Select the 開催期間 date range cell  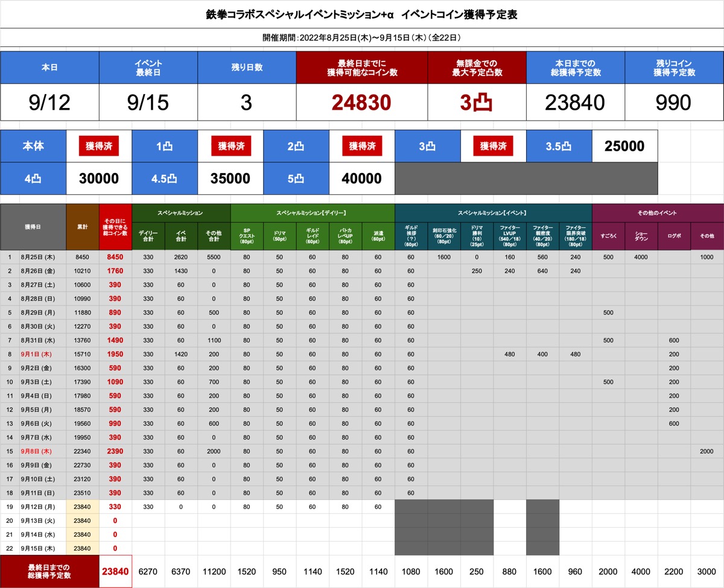click(x=362, y=37)
